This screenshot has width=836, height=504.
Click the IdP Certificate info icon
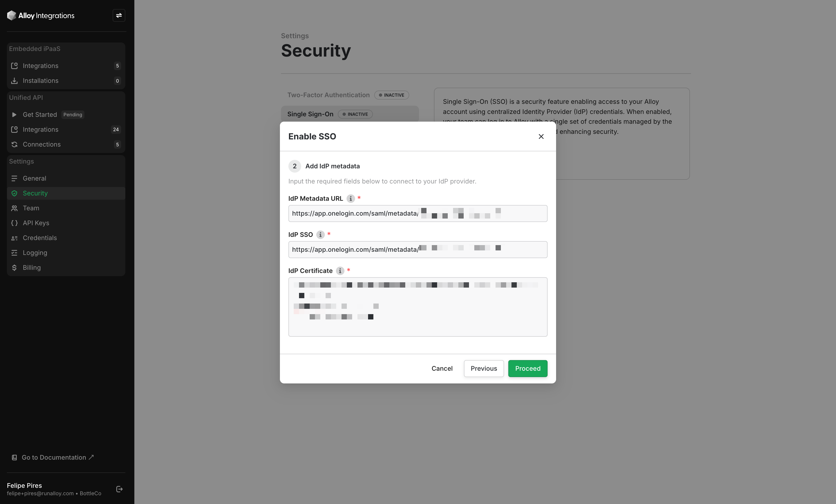tap(340, 271)
